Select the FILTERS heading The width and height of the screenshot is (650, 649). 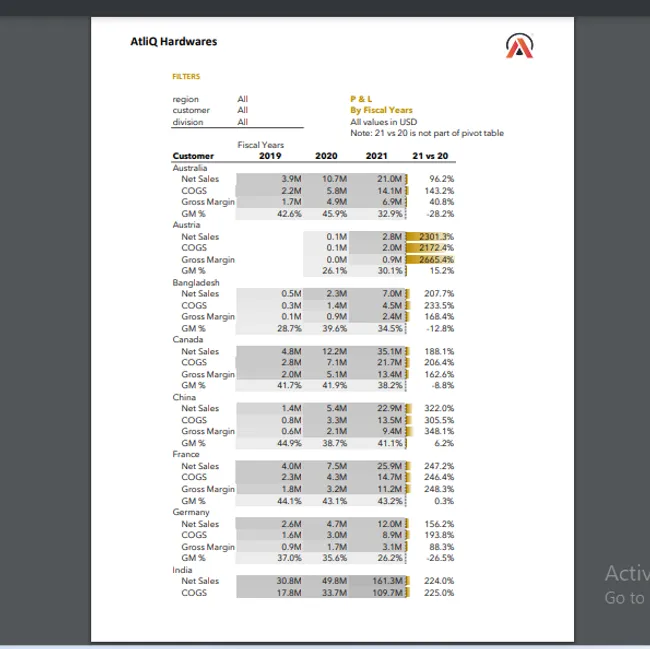point(186,76)
